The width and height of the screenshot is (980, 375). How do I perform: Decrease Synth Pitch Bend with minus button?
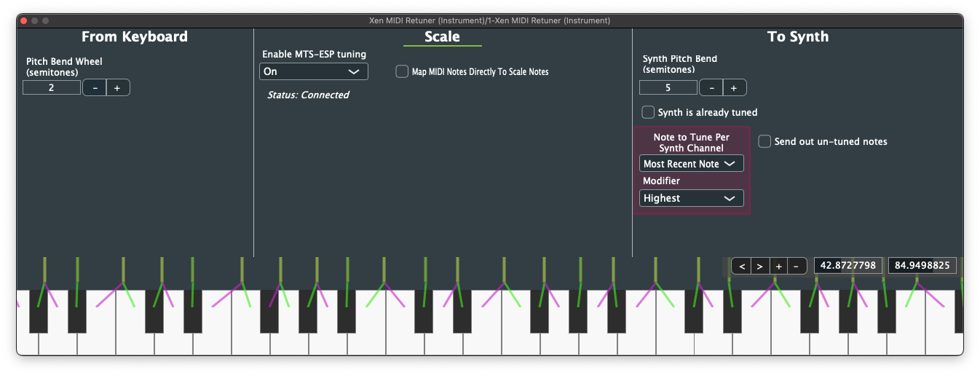tap(711, 88)
